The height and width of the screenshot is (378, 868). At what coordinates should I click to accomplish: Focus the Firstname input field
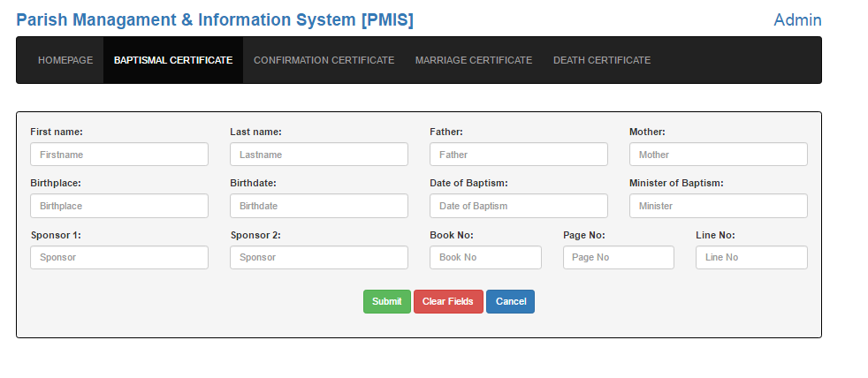point(119,155)
